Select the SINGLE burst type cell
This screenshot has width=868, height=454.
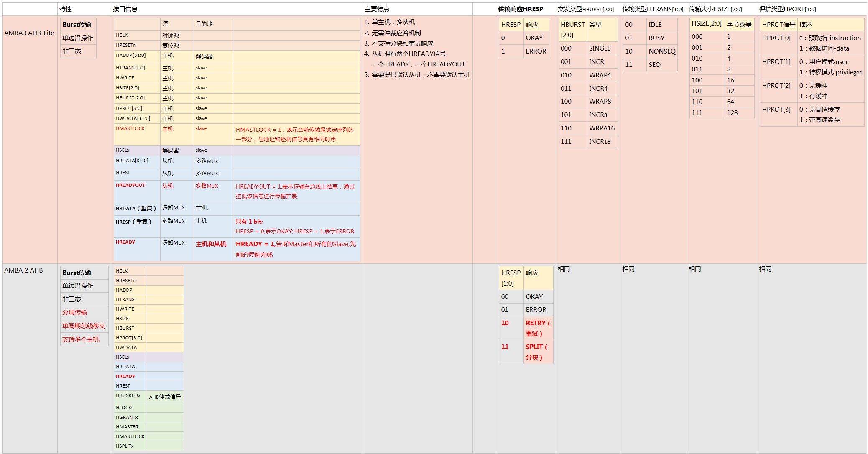point(601,48)
